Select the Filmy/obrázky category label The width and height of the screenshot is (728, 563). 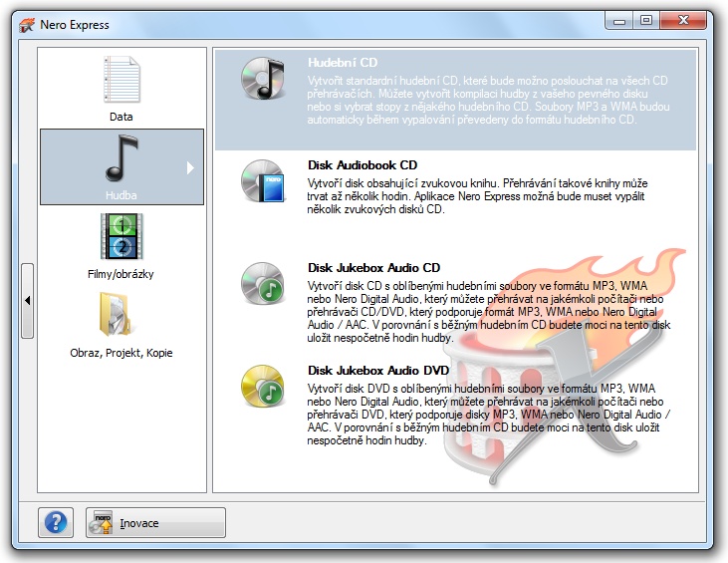[x=121, y=274]
